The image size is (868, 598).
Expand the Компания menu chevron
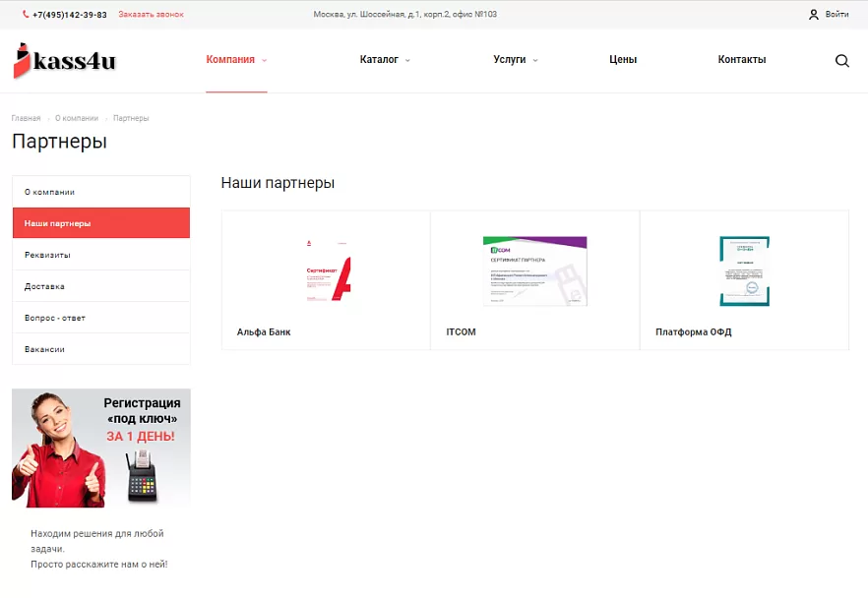tap(264, 60)
